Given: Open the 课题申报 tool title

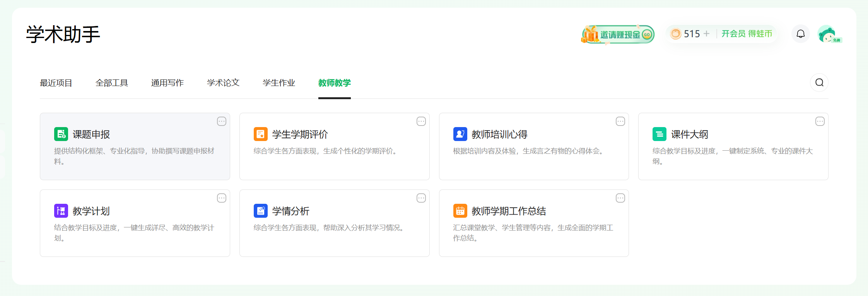Looking at the screenshot, I should [91, 134].
